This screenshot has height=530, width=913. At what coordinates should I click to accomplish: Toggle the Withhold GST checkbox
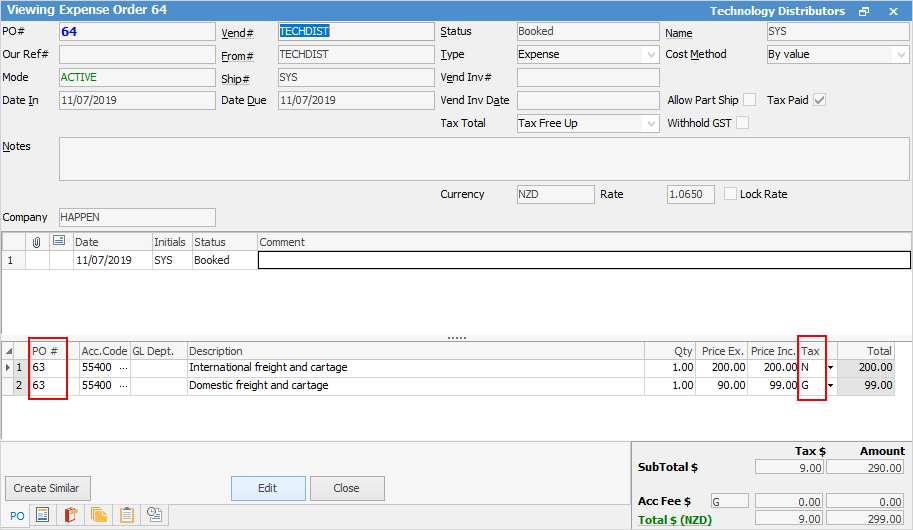[x=742, y=123]
